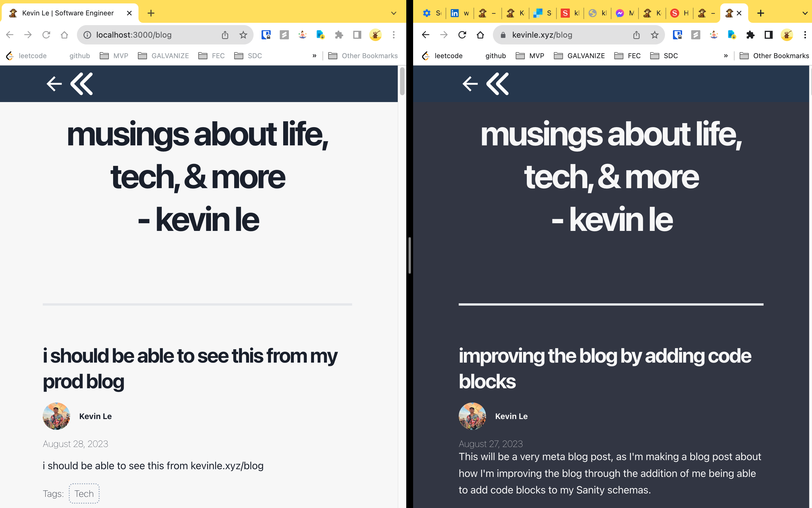812x508 pixels.
Task: Click the home icon in the right browser window
Action: click(480, 35)
